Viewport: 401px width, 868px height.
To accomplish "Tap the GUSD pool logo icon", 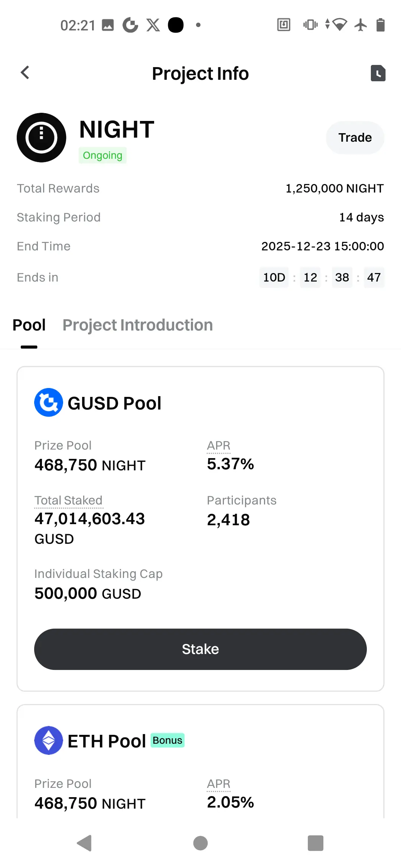I will tap(48, 402).
